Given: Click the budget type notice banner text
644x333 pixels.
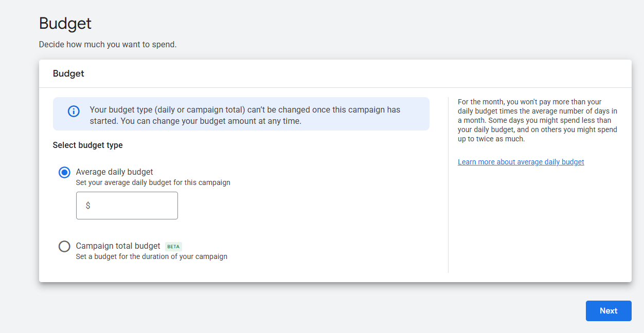Looking at the screenshot, I should pos(244,116).
